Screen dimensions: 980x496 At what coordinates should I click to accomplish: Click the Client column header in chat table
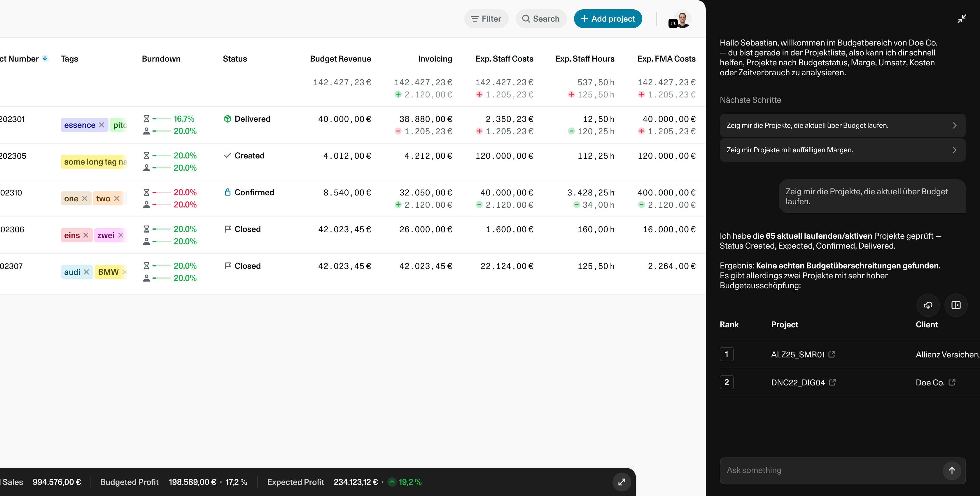(x=926, y=324)
